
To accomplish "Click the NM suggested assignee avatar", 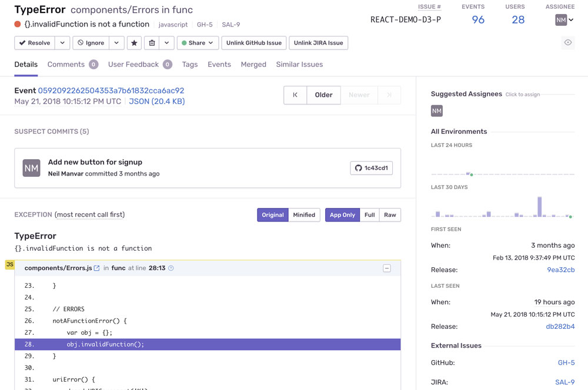I will 436,111.
